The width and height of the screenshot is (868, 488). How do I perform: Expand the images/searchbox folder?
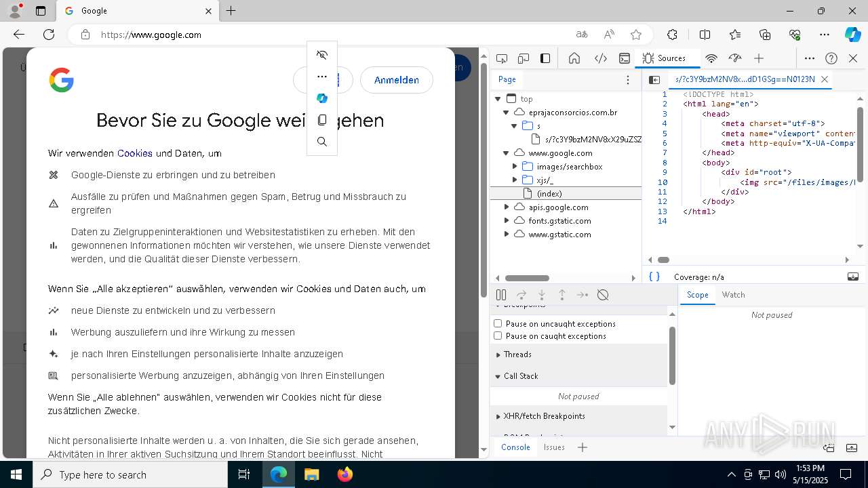click(514, 167)
